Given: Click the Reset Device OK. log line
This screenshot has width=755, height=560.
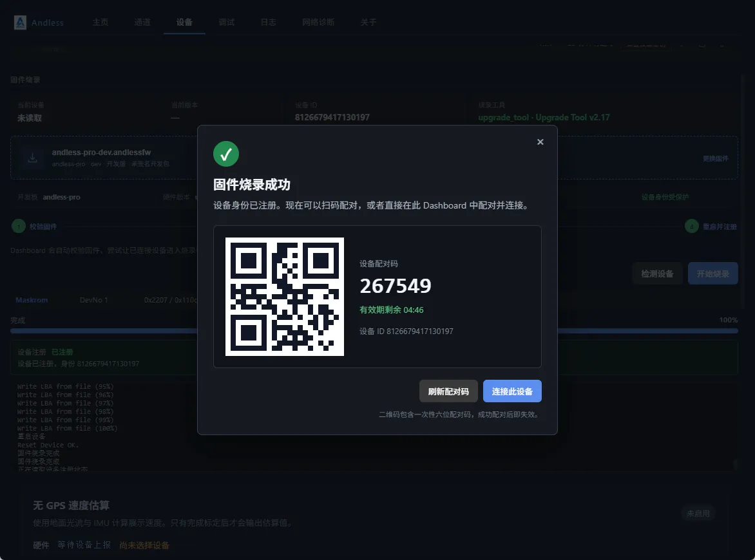Looking at the screenshot, I should pos(48,445).
